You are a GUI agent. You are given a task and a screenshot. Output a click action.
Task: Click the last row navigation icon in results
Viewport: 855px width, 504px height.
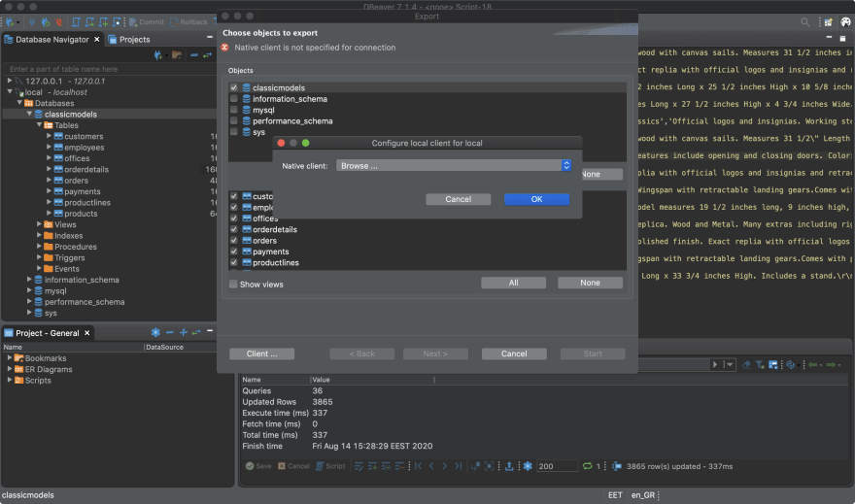(x=459, y=466)
